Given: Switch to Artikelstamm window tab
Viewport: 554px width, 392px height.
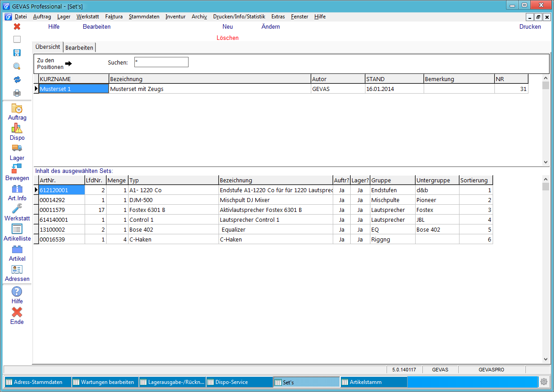Looking at the screenshot, I should [374, 382].
